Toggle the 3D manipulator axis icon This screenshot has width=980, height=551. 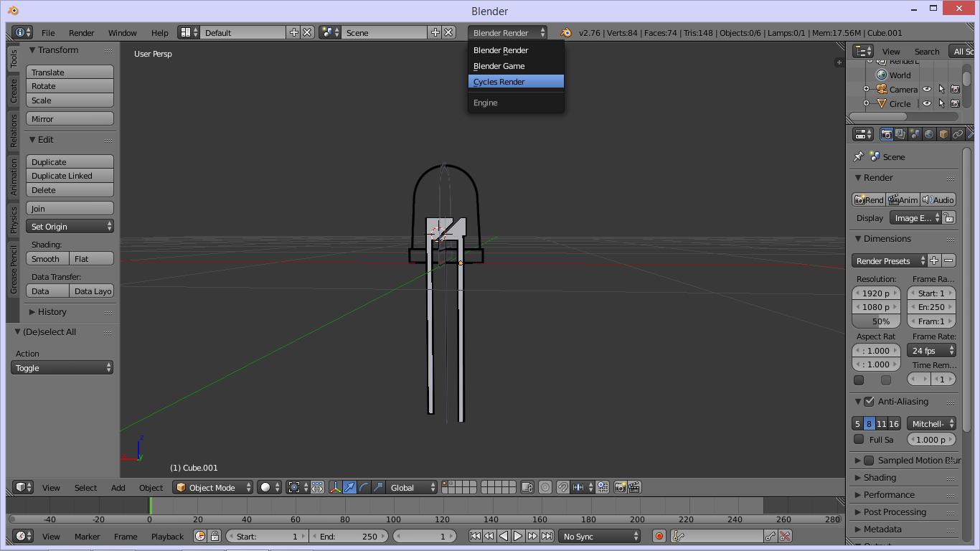pyautogui.click(x=336, y=487)
